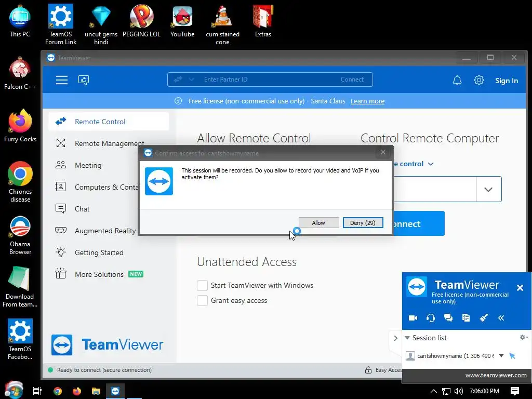
Task: Click the taskbar clock 7:06:00 PM
Action: [x=484, y=391]
